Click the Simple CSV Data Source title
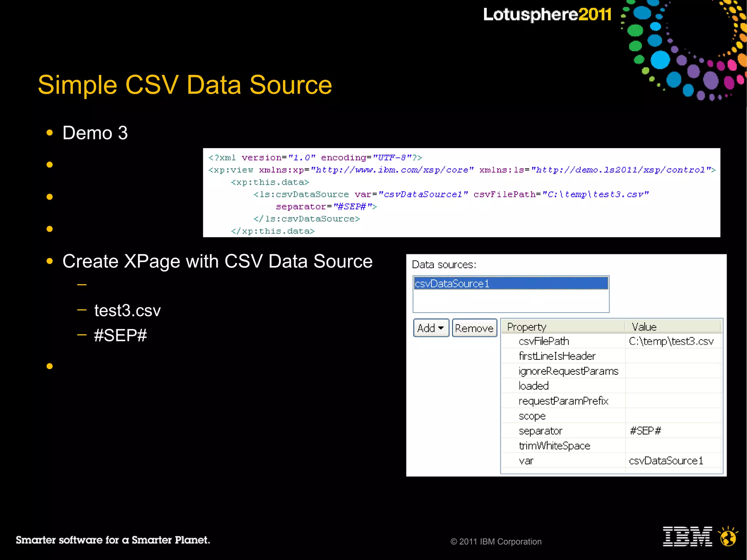The width and height of the screenshot is (747, 560). click(x=185, y=85)
